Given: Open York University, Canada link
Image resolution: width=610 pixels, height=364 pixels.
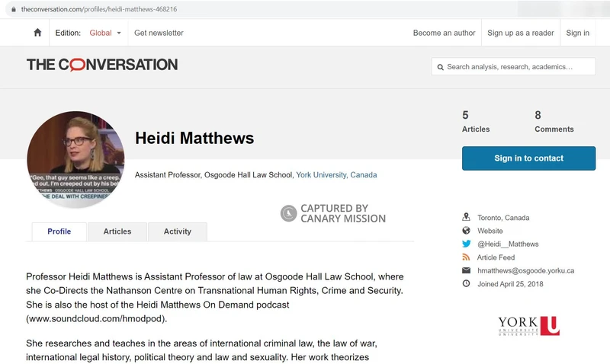Looking at the screenshot, I should point(336,175).
